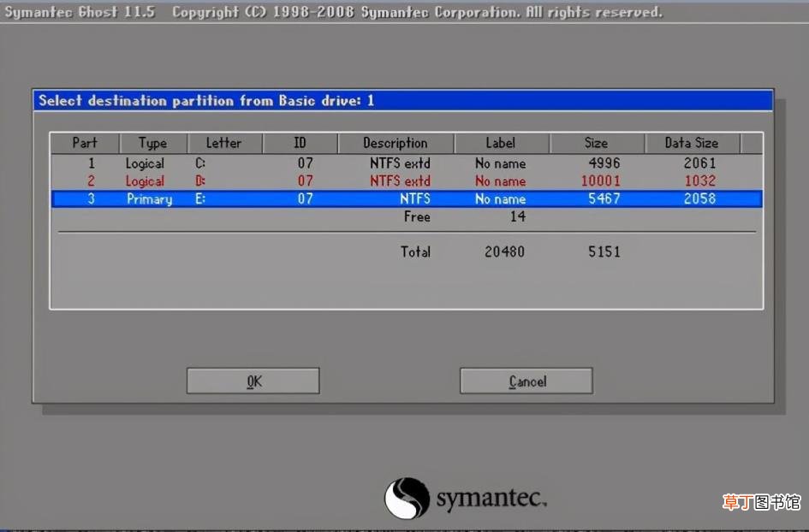This screenshot has width=809, height=532.
Task: Click the red Logical type cell
Action: (x=145, y=181)
